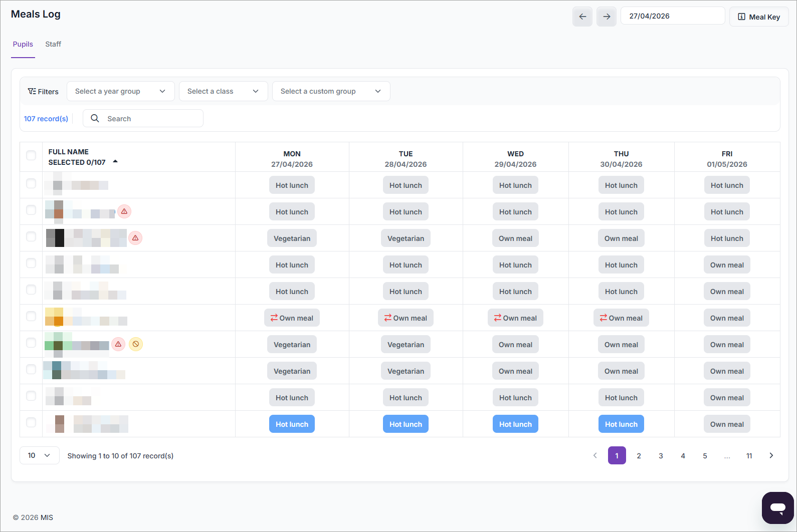Select the Pupils tab
The height and width of the screenshot is (532, 797).
[x=23, y=44]
